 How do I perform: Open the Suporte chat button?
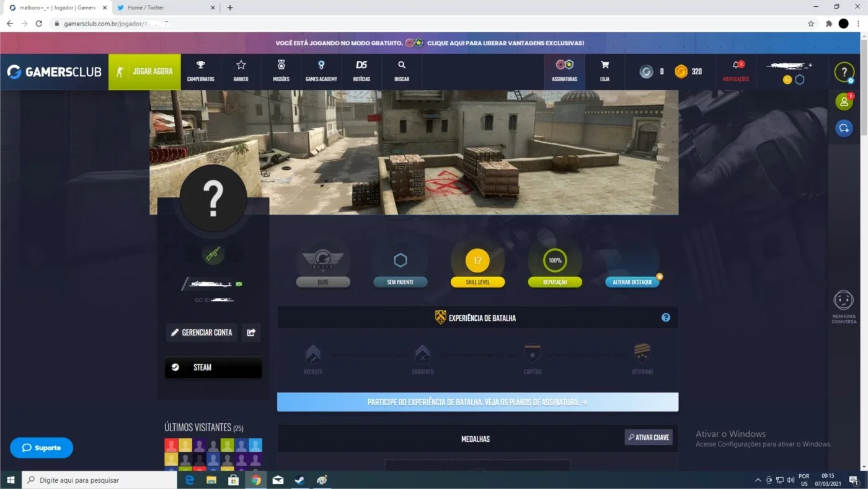tap(42, 448)
